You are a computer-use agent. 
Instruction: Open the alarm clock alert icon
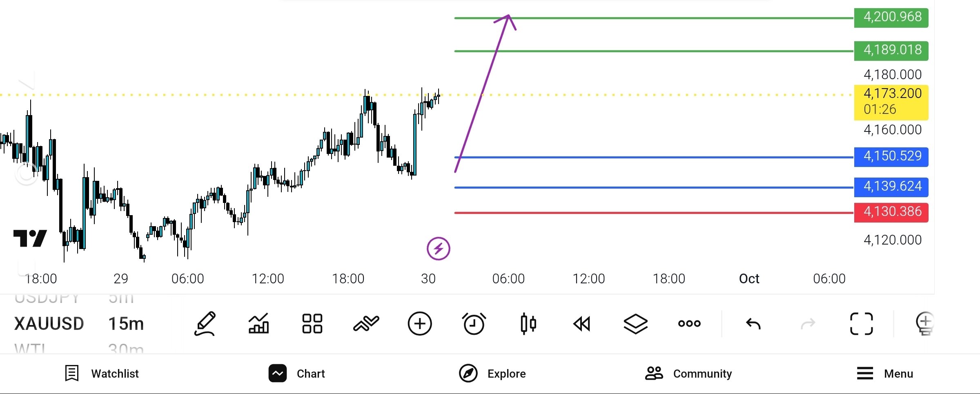click(474, 324)
